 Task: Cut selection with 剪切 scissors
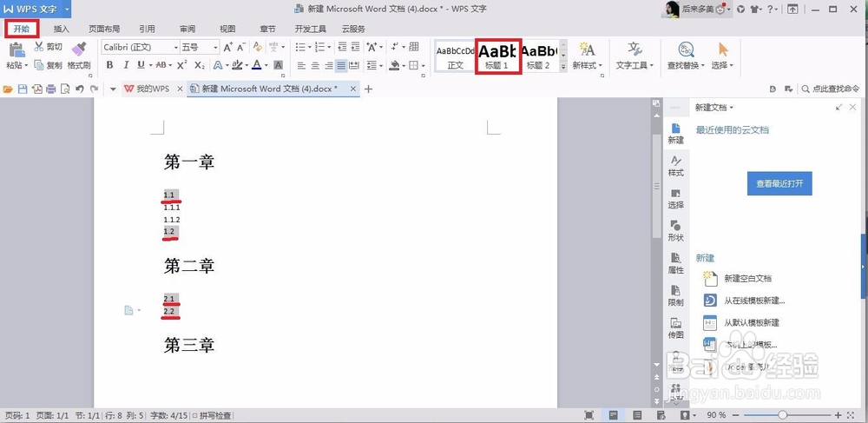tap(48, 47)
